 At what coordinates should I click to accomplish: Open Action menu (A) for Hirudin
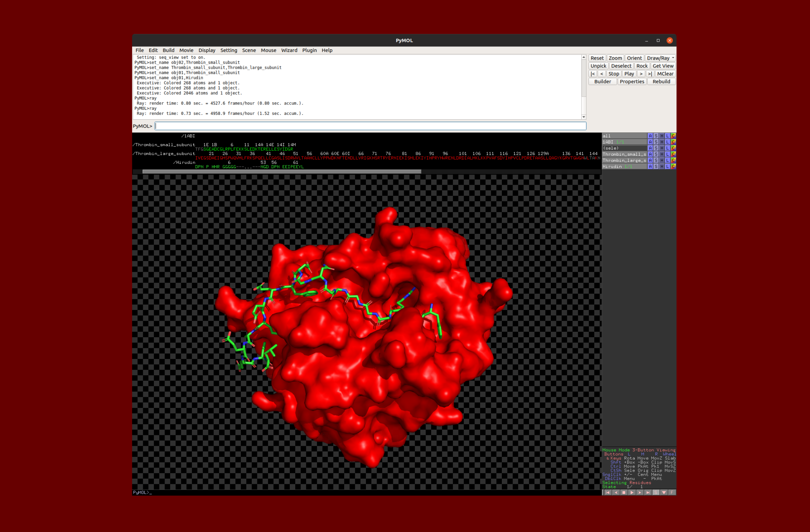pos(650,166)
